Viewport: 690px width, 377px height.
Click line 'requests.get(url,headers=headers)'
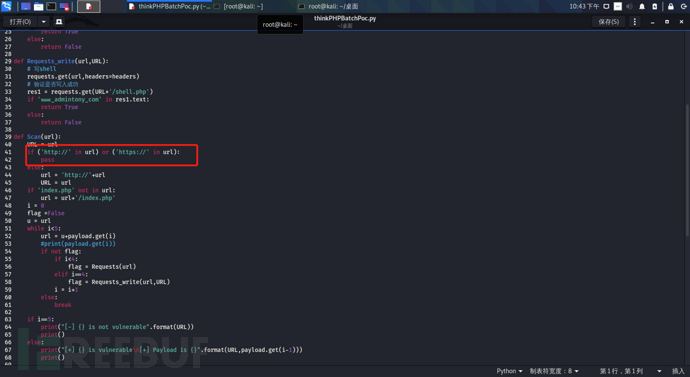coord(83,77)
